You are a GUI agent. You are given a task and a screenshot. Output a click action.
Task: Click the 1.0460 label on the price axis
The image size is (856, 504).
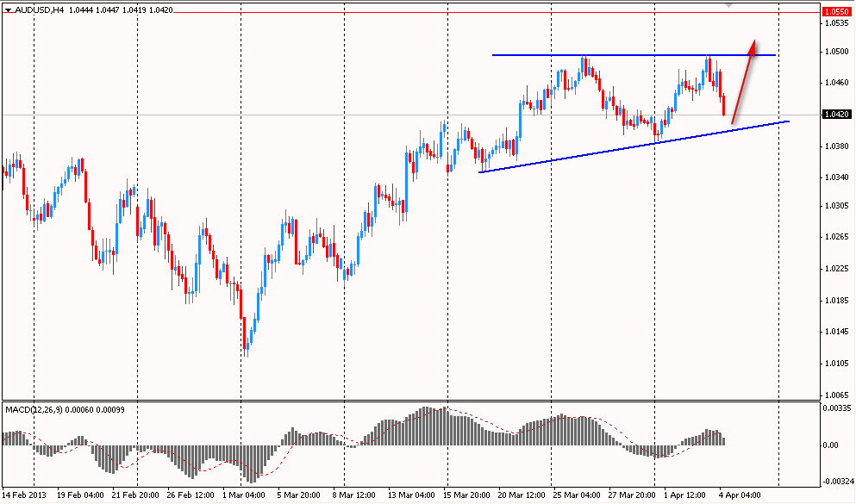click(837, 83)
